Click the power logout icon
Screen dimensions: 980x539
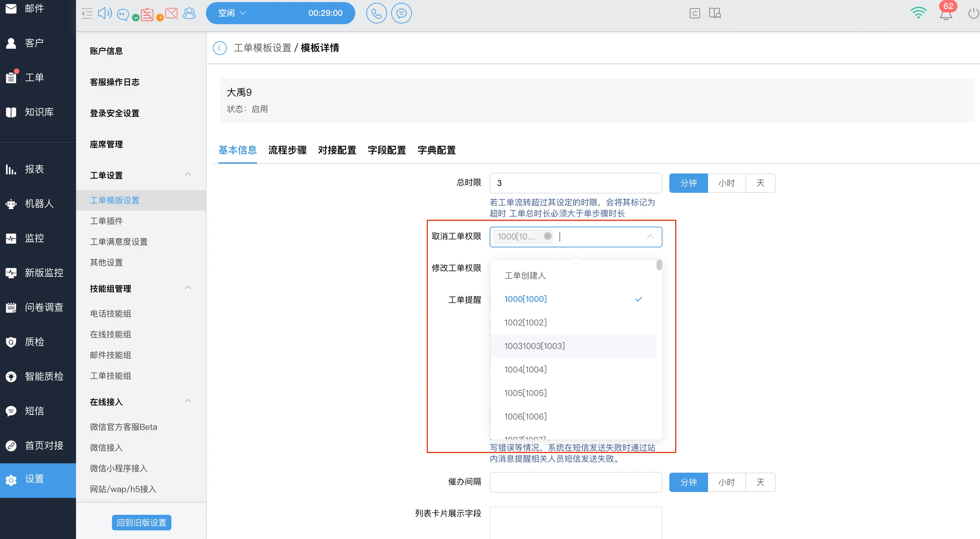coord(974,13)
